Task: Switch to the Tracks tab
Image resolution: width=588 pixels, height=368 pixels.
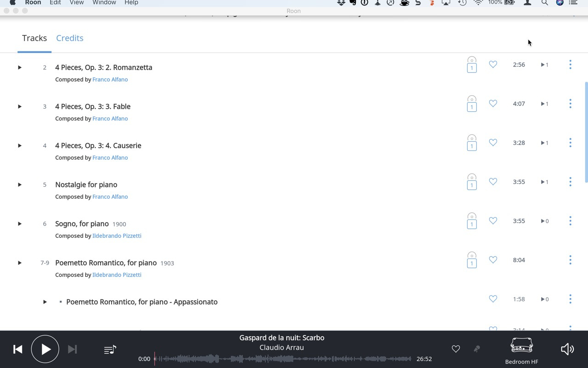Action: tap(34, 38)
